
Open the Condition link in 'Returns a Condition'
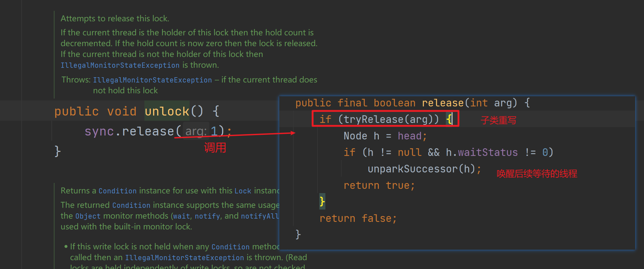click(x=118, y=191)
